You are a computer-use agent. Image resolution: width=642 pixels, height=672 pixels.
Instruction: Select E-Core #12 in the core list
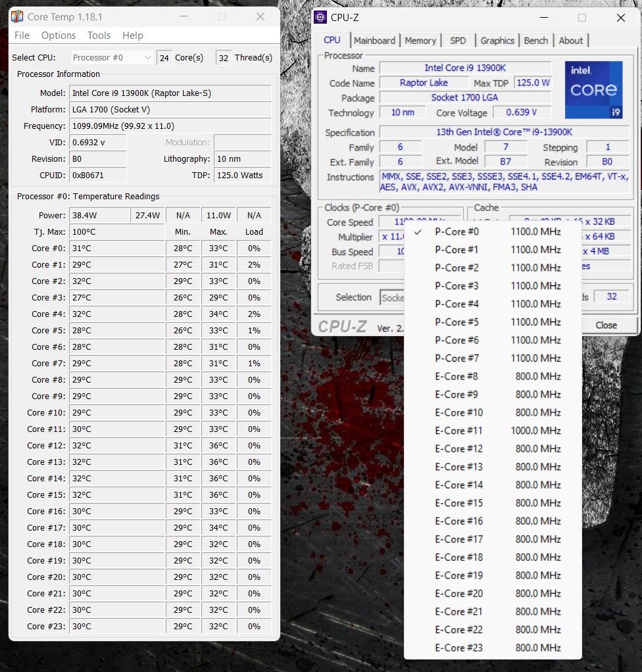tap(493, 448)
